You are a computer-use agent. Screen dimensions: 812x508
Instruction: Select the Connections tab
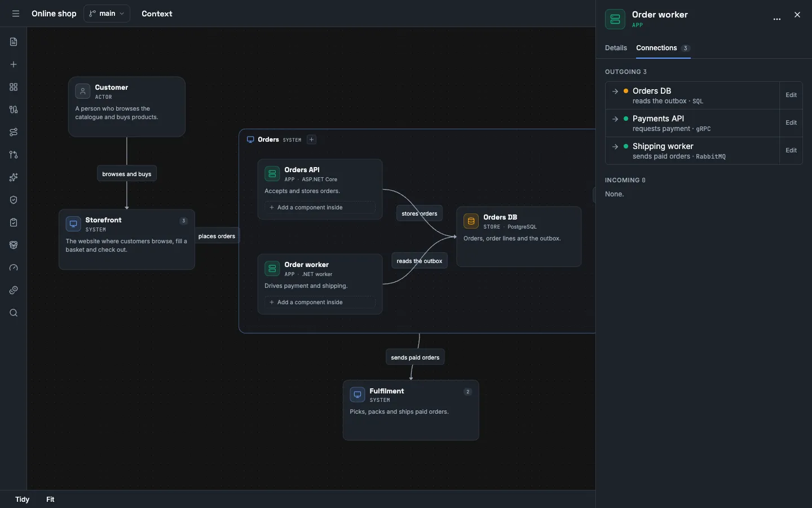[663, 48]
